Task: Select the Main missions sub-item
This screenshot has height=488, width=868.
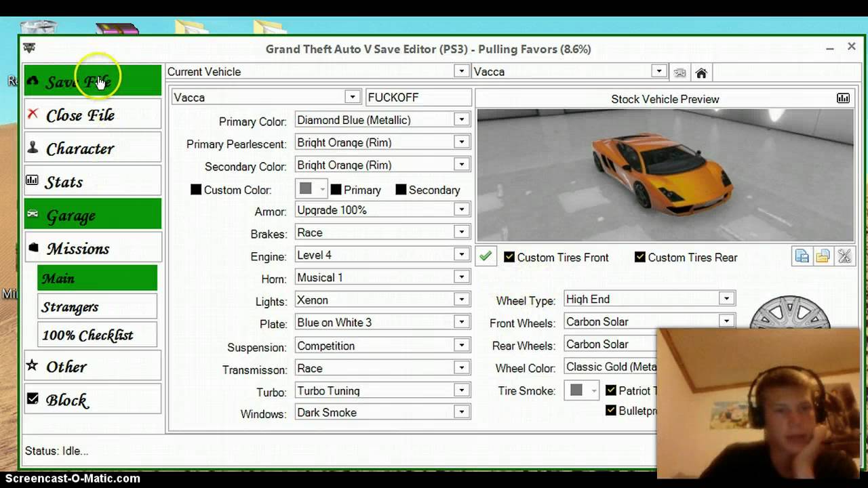Action: click(97, 278)
